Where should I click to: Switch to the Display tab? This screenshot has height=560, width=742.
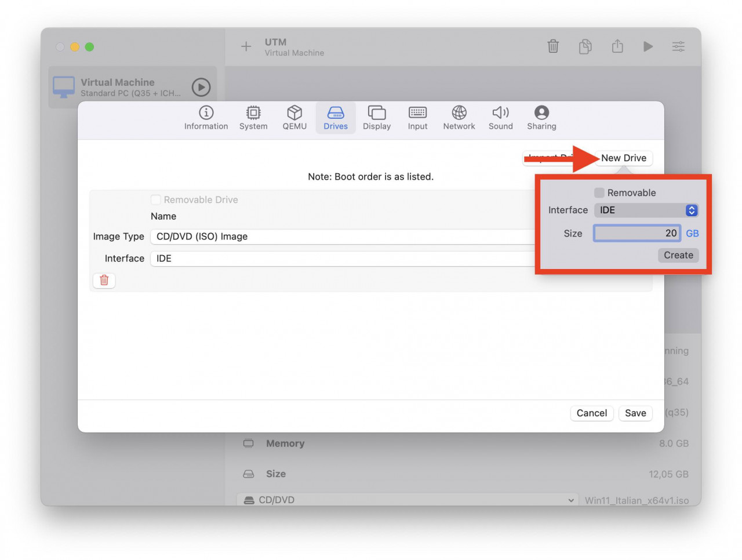tap(377, 118)
